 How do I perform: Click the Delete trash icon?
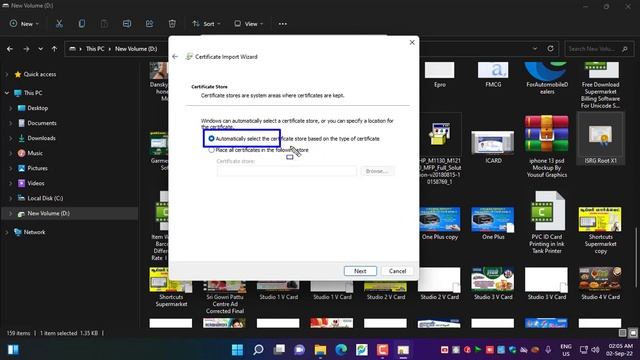point(172,24)
